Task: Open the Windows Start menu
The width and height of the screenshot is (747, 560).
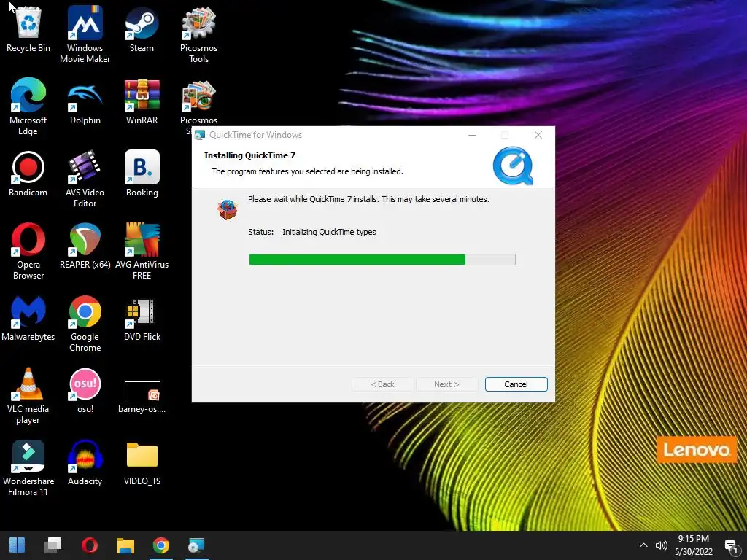Action: pos(18,545)
